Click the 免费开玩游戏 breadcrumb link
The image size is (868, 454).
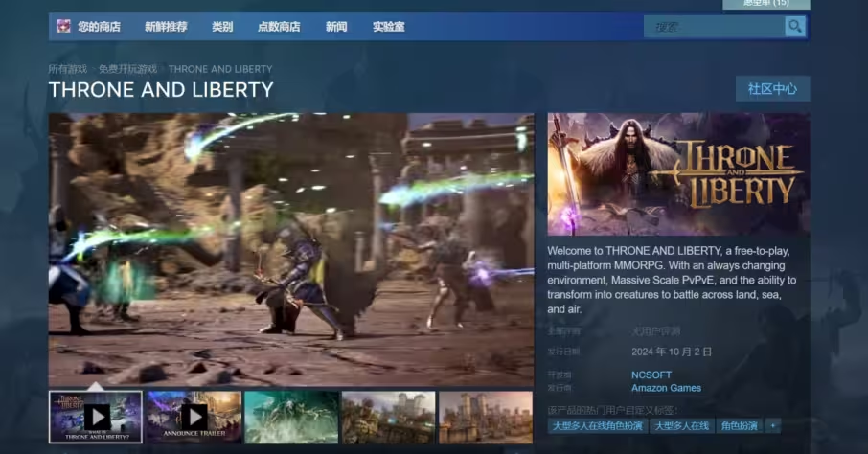127,69
